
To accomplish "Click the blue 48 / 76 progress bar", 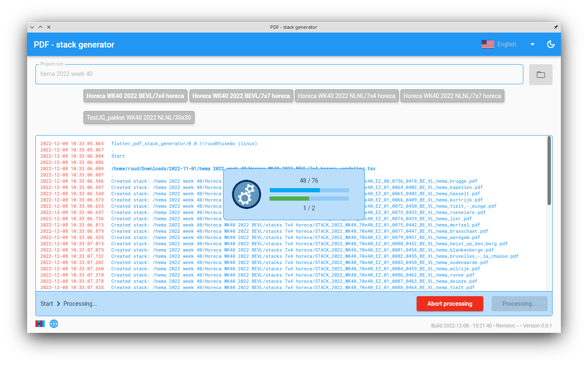I will (x=309, y=190).
